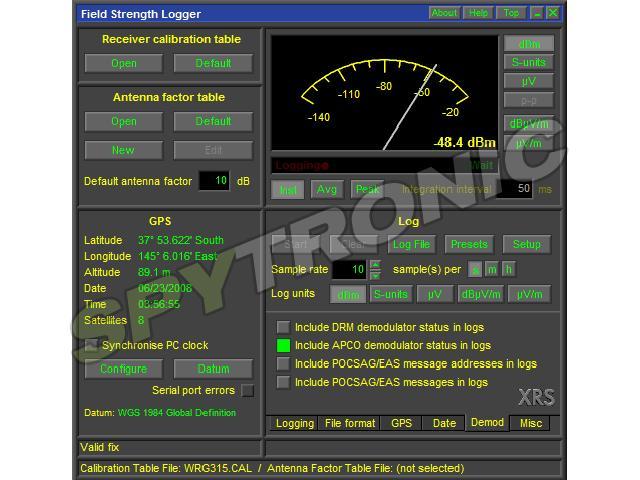Viewport: 640px width, 480px height.
Task: Toggle the Top always-on-top button
Action: click(x=511, y=13)
